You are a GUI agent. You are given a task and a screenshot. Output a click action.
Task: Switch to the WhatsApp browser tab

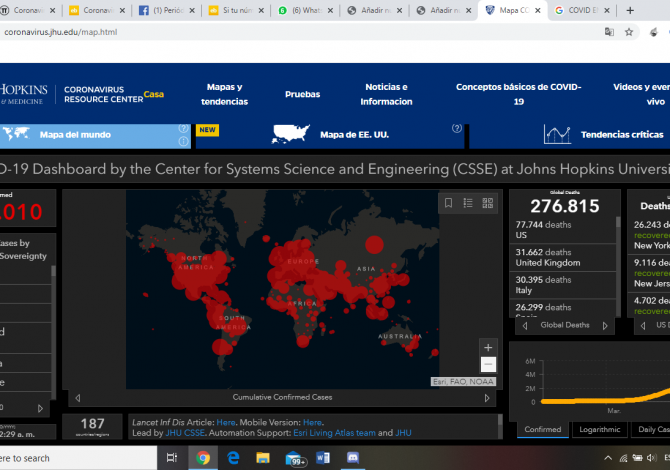point(305,10)
